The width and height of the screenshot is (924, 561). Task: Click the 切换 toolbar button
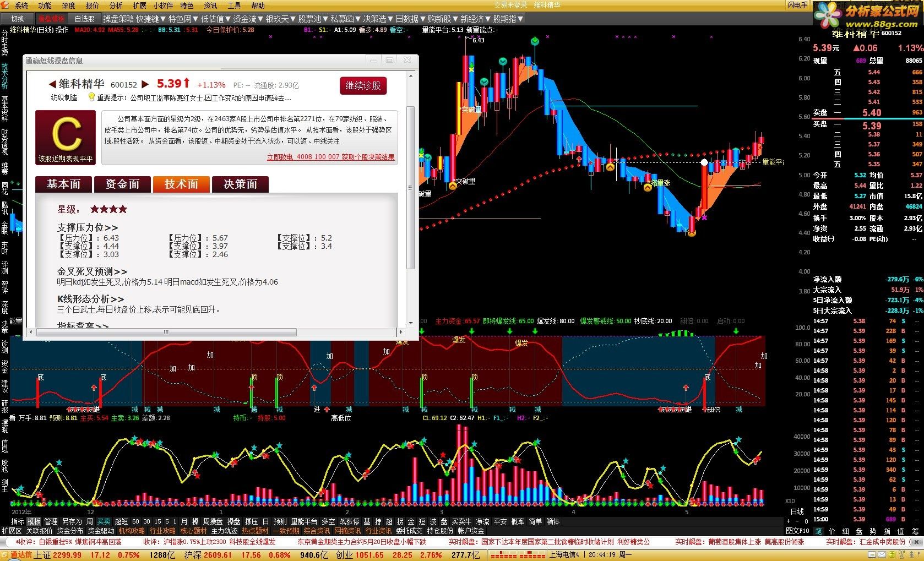click(x=17, y=19)
